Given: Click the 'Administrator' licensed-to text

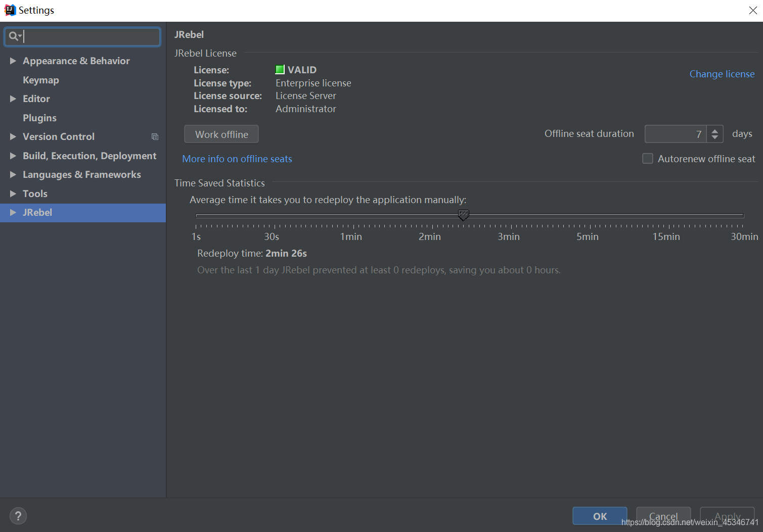Looking at the screenshot, I should [306, 109].
